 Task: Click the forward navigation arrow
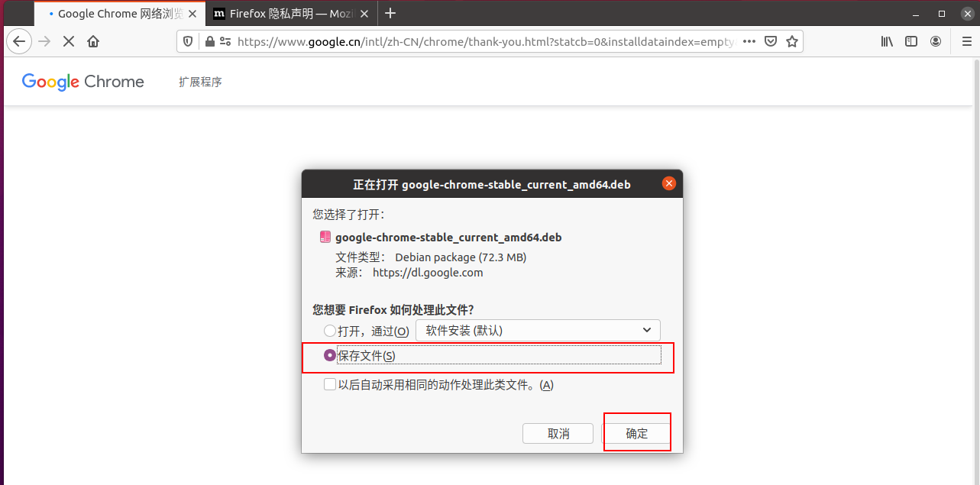44,41
